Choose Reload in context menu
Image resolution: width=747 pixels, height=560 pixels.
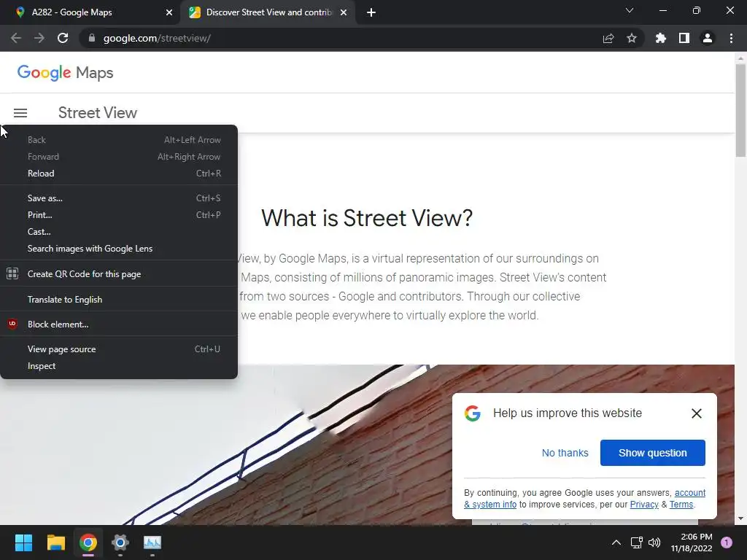[x=119, y=174]
